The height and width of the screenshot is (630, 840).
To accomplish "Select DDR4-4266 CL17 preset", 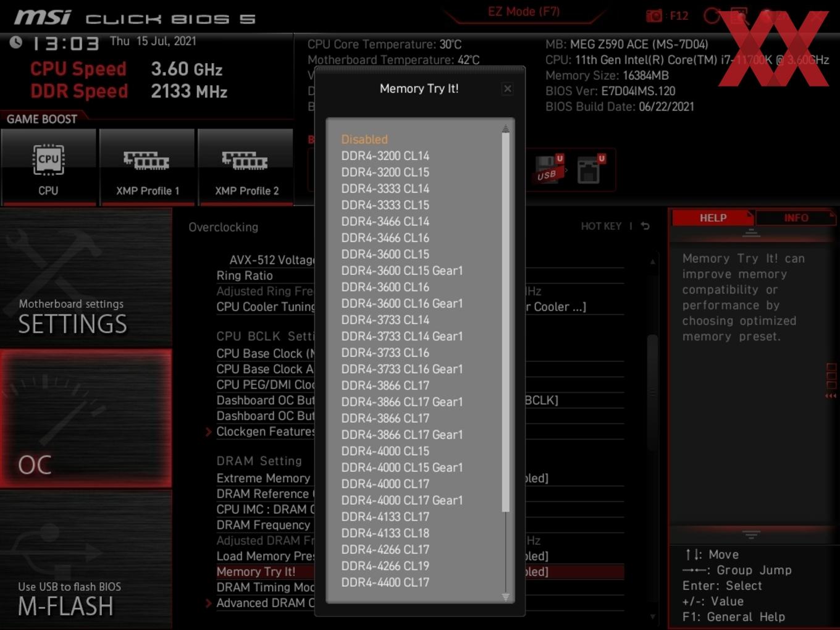I will pos(385,549).
